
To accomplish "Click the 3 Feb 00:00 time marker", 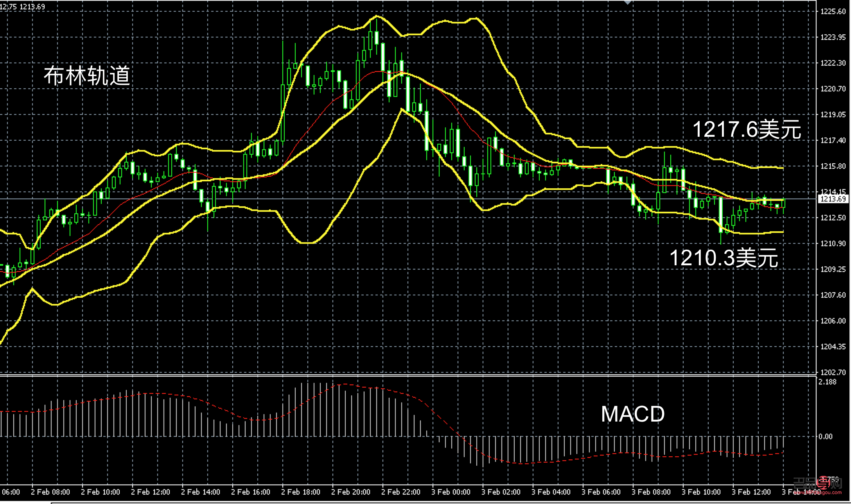I will click(451, 492).
